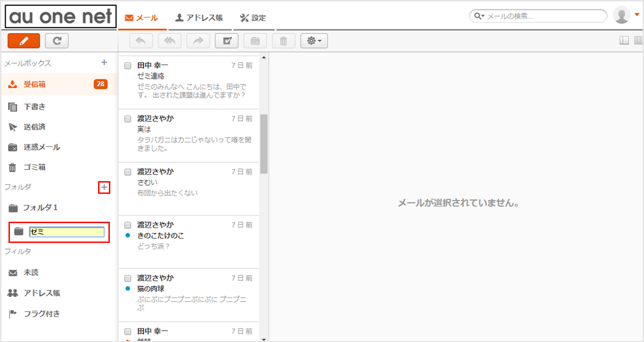Open the メール tab

[x=141, y=18]
